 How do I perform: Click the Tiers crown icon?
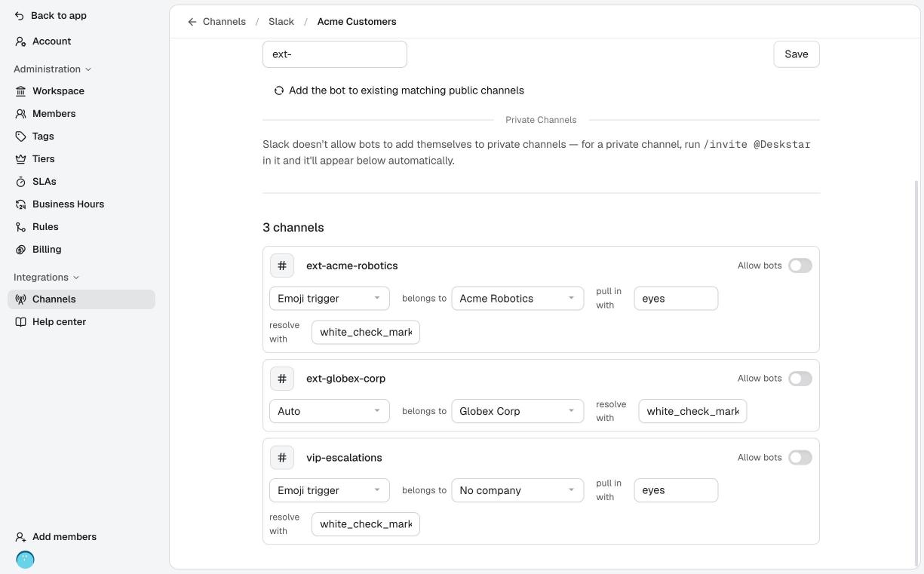tap(20, 159)
